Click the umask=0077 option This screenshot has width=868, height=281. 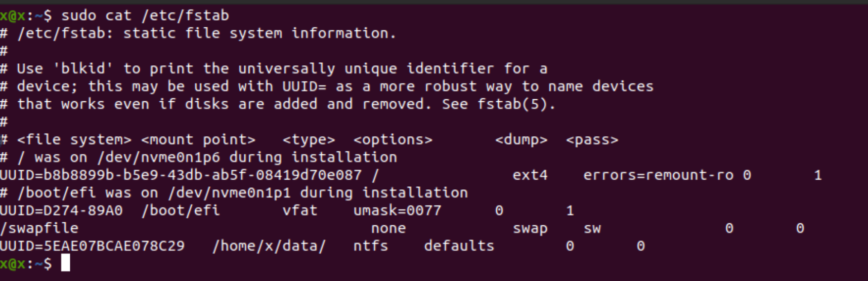398,211
